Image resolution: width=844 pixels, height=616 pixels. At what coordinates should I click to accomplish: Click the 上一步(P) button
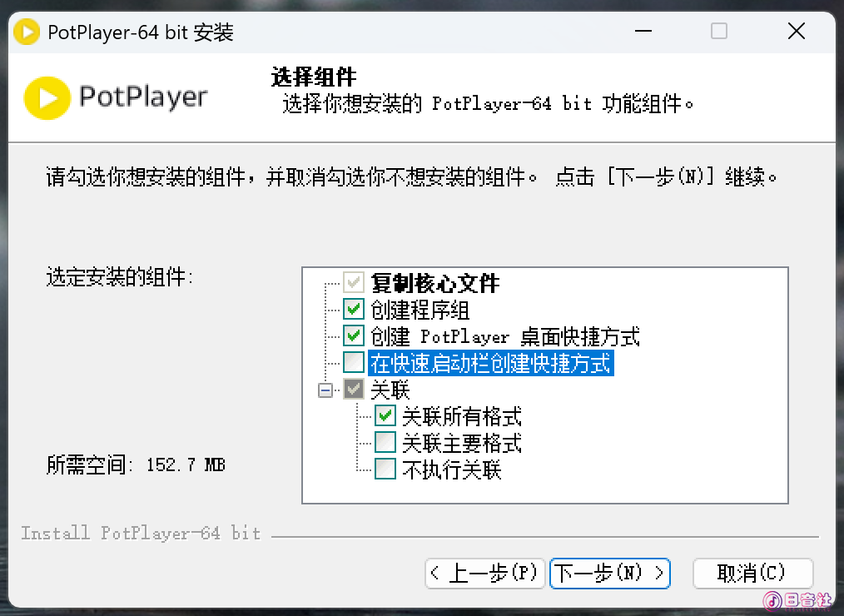[484, 574]
